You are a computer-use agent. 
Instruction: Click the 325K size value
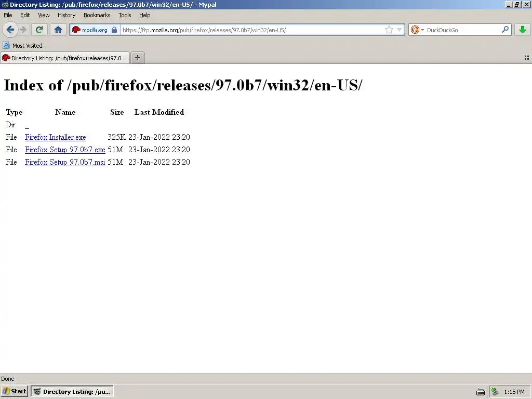(116, 137)
